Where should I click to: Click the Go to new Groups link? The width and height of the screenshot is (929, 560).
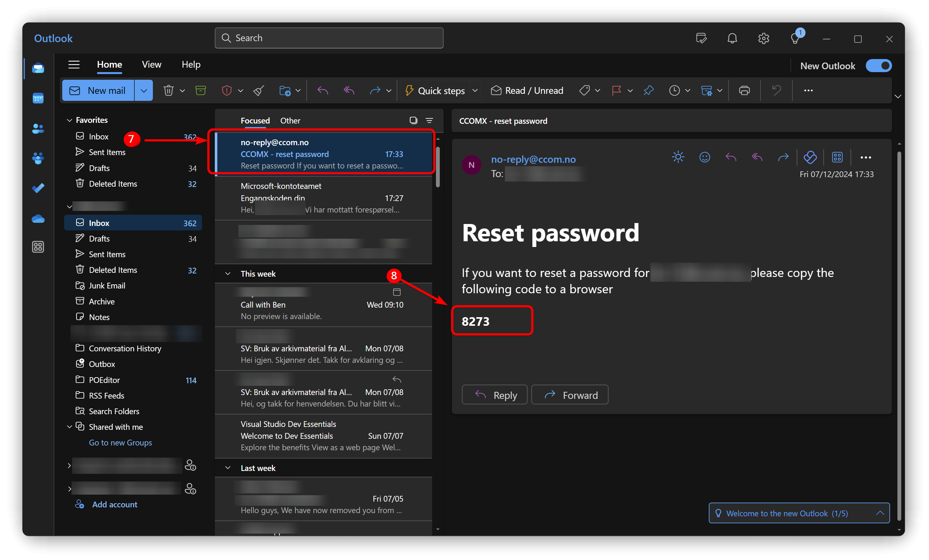click(120, 443)
